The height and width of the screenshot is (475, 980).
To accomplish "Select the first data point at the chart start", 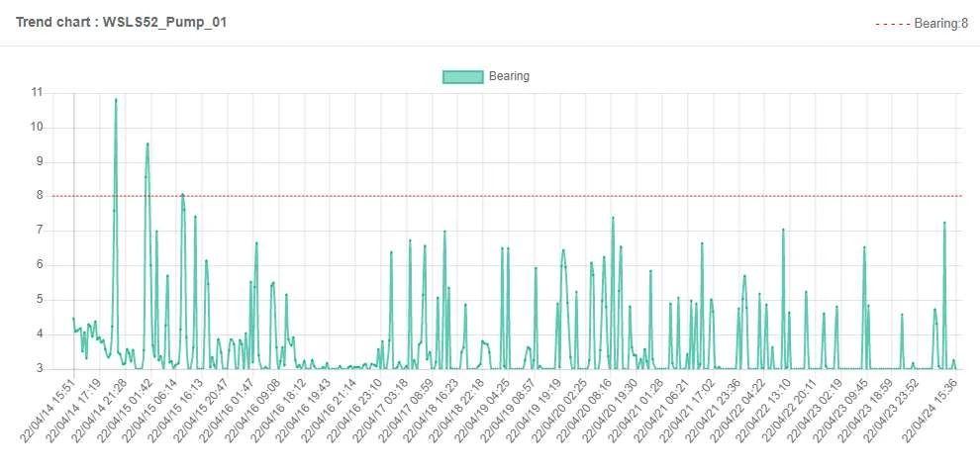I will tap(73, 319).
